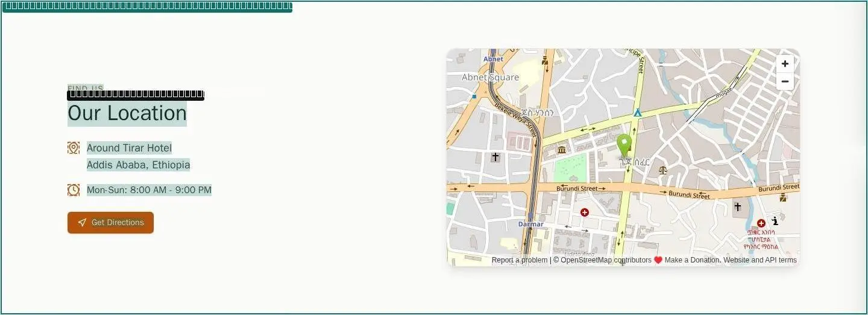Viewport: 868px width, 315px height.
Task: Open Website and API terms link
Action: click(760, 260)
